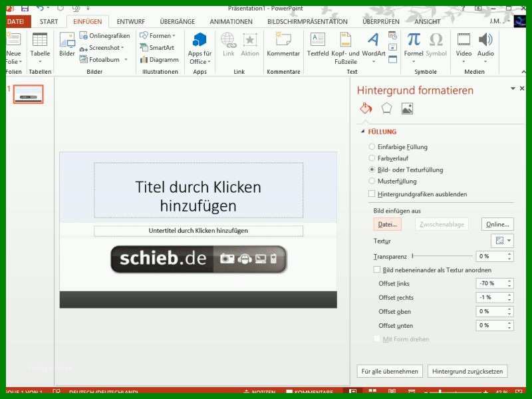Screen dimensions: 532x399
Task: Click the SmartArt button
Action: tap(157, 47)
